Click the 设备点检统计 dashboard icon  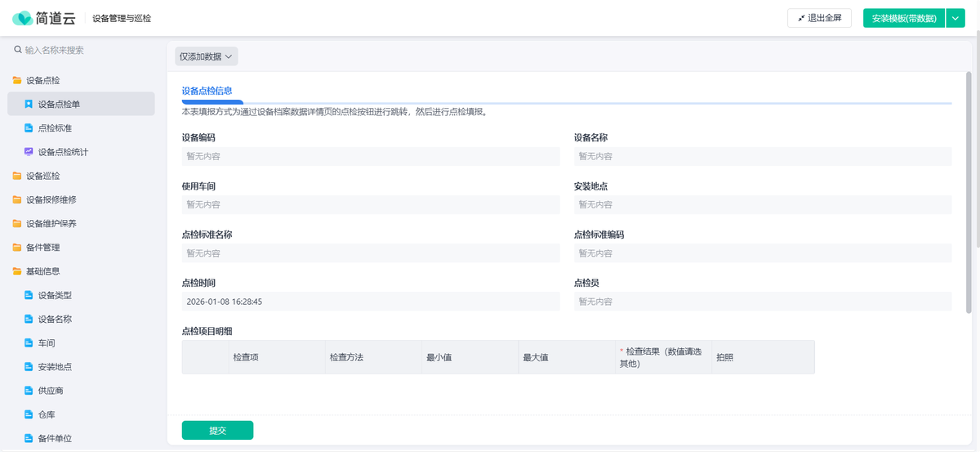tap(29, 152)
